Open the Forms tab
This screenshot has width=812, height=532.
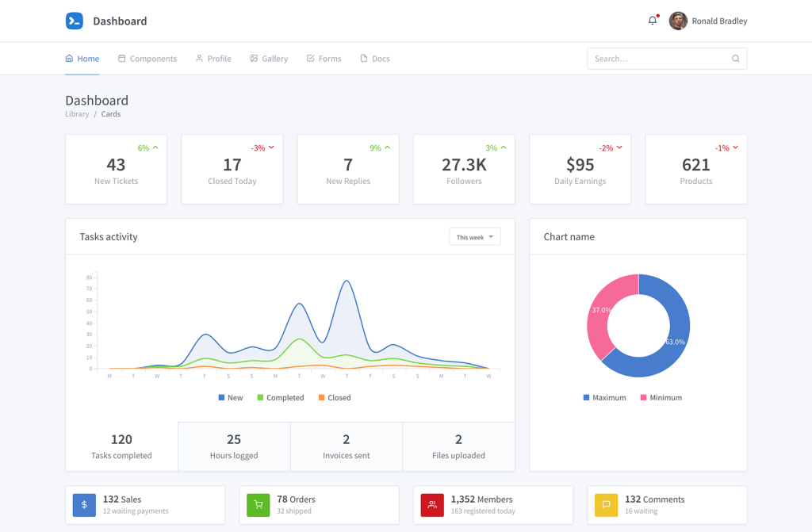point(324,59)
